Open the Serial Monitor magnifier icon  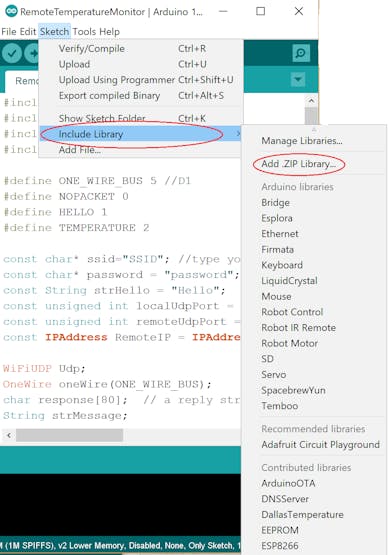(x=301, y=53)
